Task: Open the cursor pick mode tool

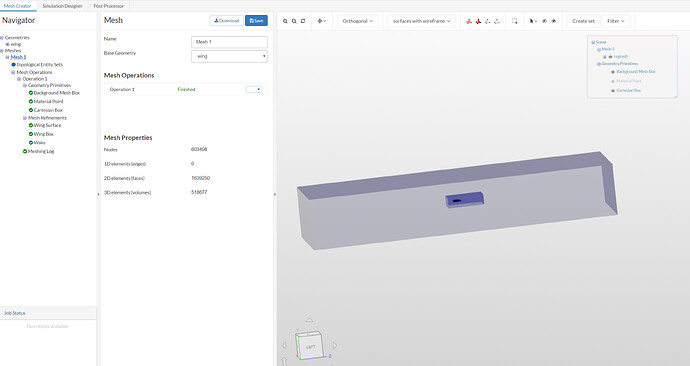Action: [533, 21]
